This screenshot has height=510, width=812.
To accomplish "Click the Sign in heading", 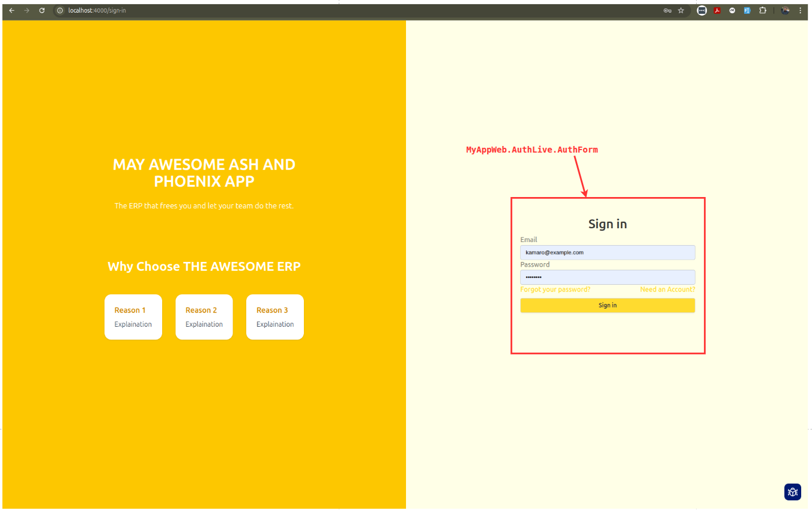I will pos(607,224).
